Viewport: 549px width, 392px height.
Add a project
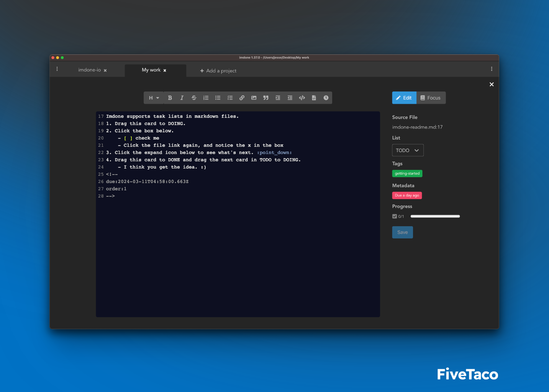pos(218,71)
